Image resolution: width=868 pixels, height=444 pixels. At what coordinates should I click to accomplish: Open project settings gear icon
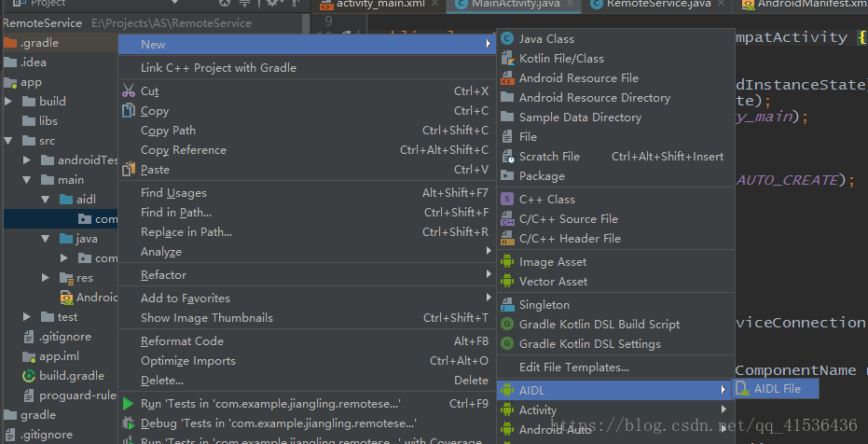coord(271,4)
